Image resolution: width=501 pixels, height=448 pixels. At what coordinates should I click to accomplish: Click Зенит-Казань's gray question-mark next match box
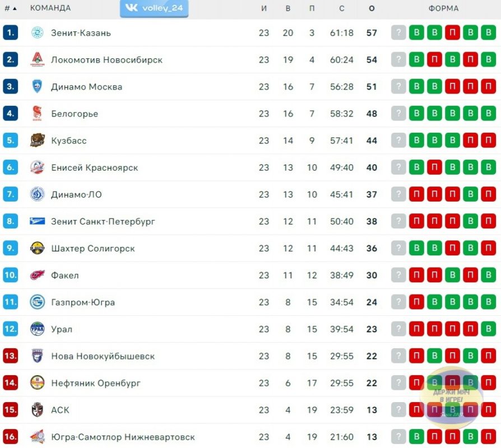pyautogui.click(x=398, y=32)
